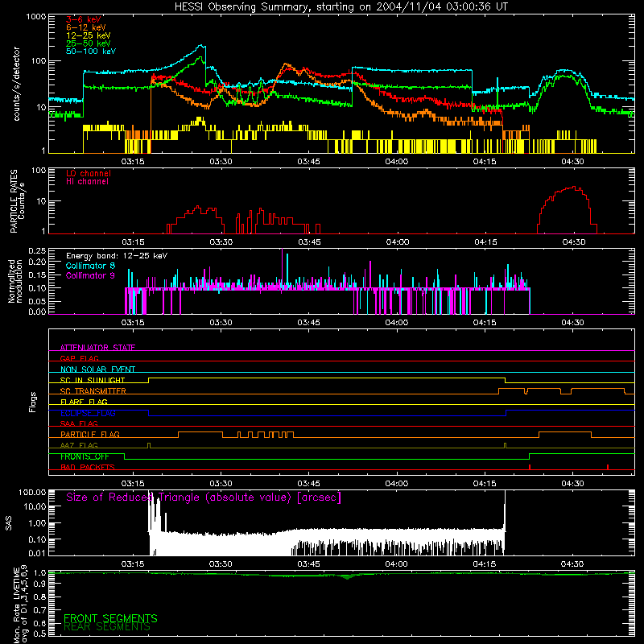The image size is (644, 644).
Task: Click the 0.9 value on livetime axis
Action: [x=39, y=584]
